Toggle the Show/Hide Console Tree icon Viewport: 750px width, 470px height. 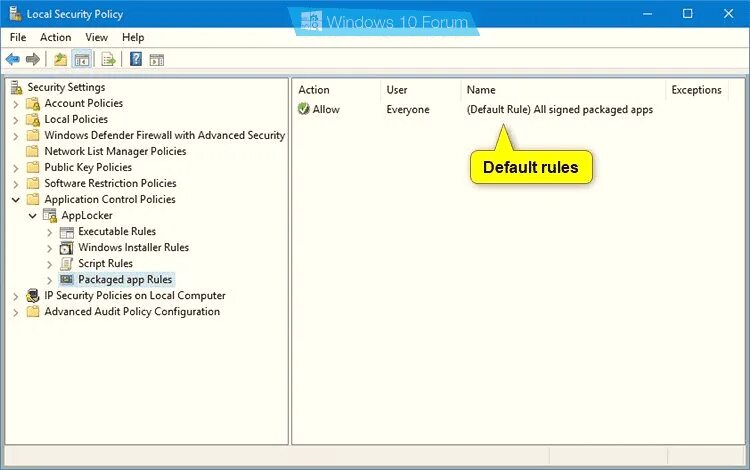[82, 60]
